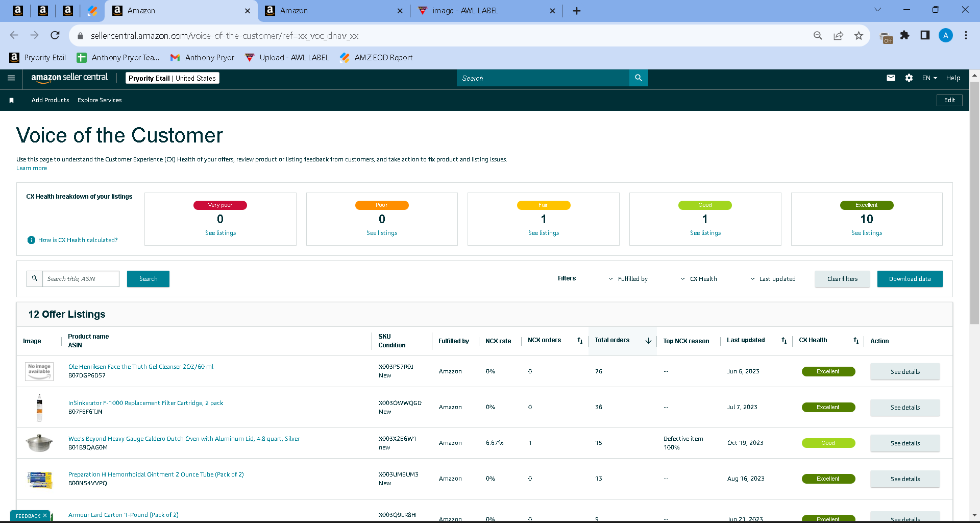Switch to the image - AWL LABEL tab
The width and height of the screenshot is (980, 523).
click(x=485, y=11)
